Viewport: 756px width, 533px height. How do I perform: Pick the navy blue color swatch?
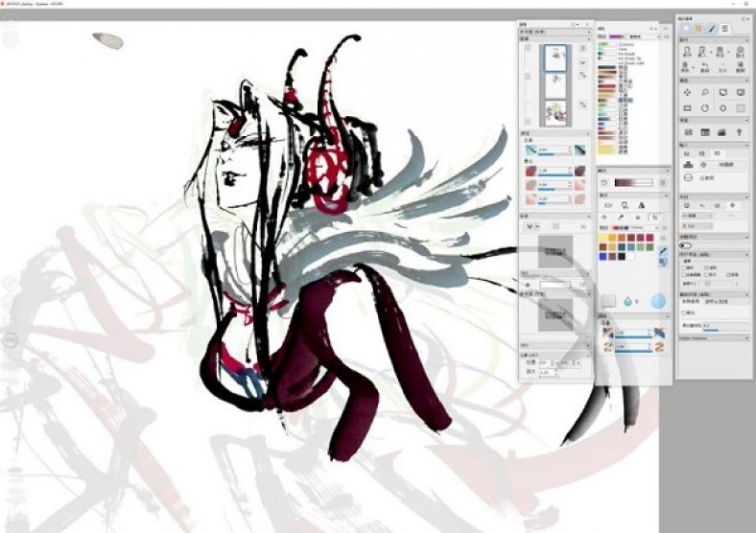tap(622, 247)
